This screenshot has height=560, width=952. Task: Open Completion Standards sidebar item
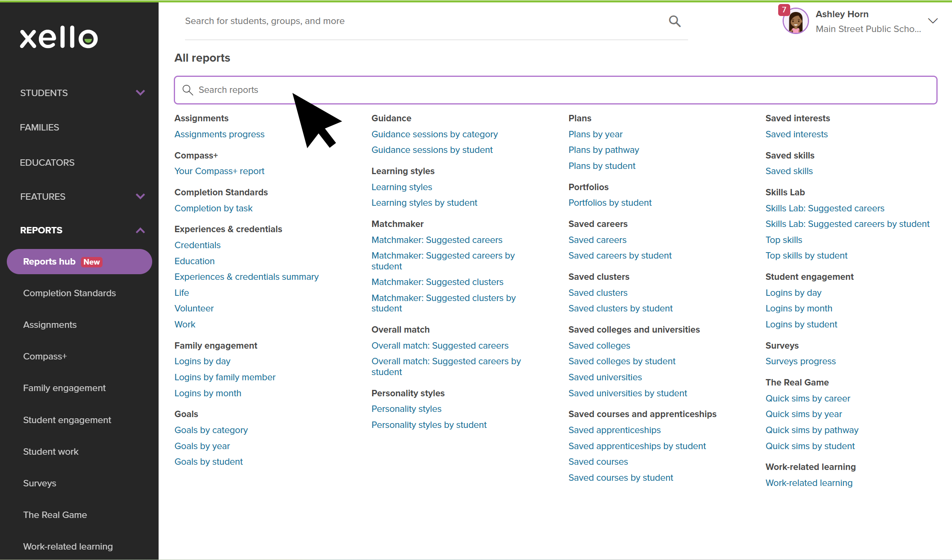(69, 293)
